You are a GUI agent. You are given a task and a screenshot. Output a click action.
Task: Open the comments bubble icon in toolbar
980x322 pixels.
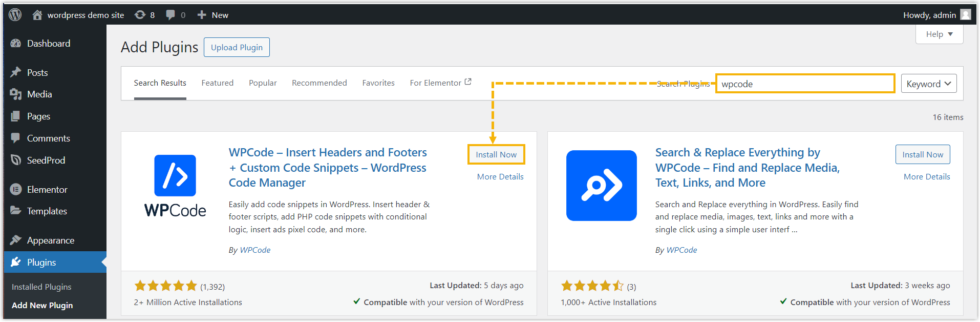(171, 15)
